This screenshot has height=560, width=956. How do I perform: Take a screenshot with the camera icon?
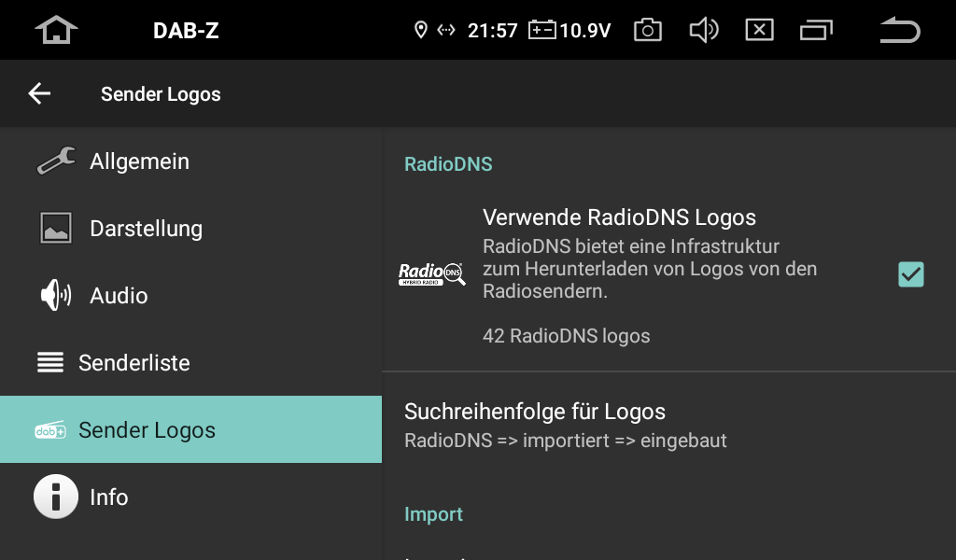648,30
